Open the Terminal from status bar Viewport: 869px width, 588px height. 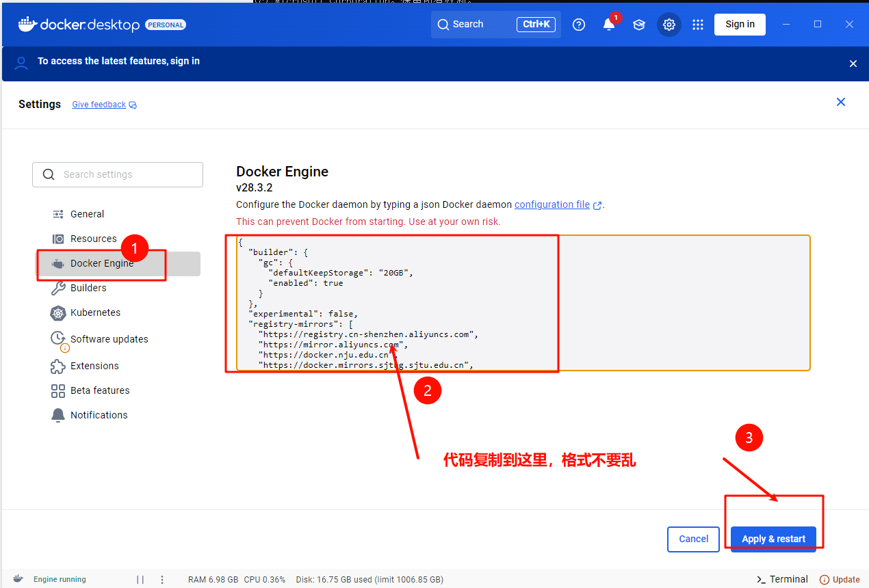[782, 579]
